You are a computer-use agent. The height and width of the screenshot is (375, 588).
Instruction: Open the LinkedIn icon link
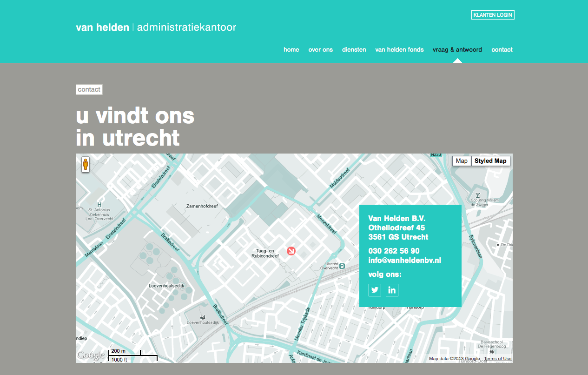coord(392,290)
